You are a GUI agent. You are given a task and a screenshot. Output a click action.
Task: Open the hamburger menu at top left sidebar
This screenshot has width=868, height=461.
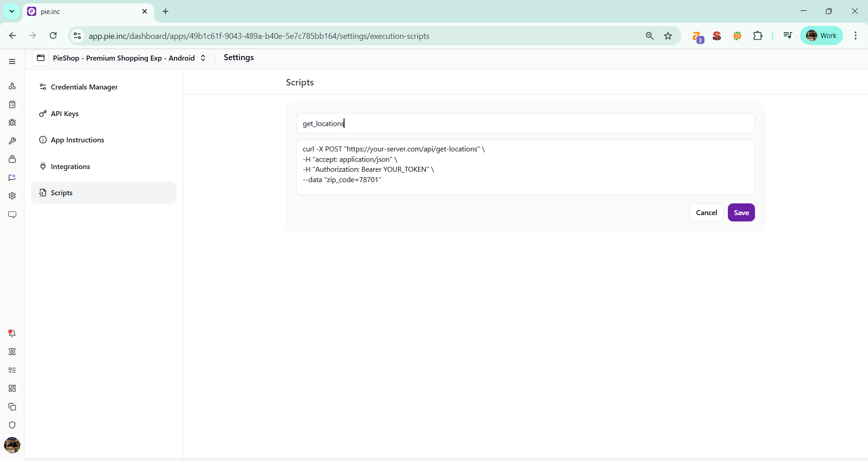[x=12, y=61]
